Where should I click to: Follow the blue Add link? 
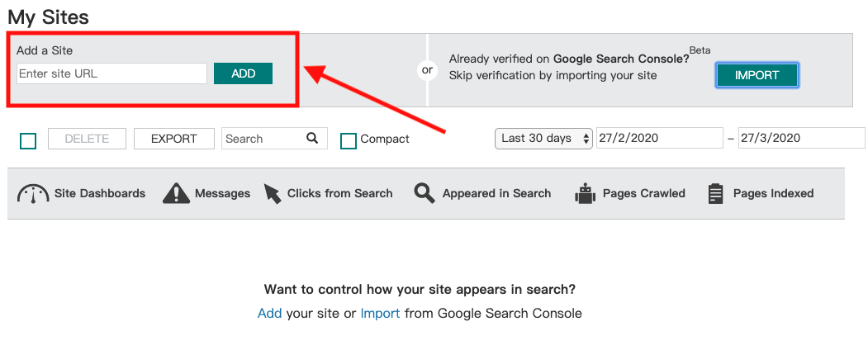pyautogui.click(x=269, y=314)
